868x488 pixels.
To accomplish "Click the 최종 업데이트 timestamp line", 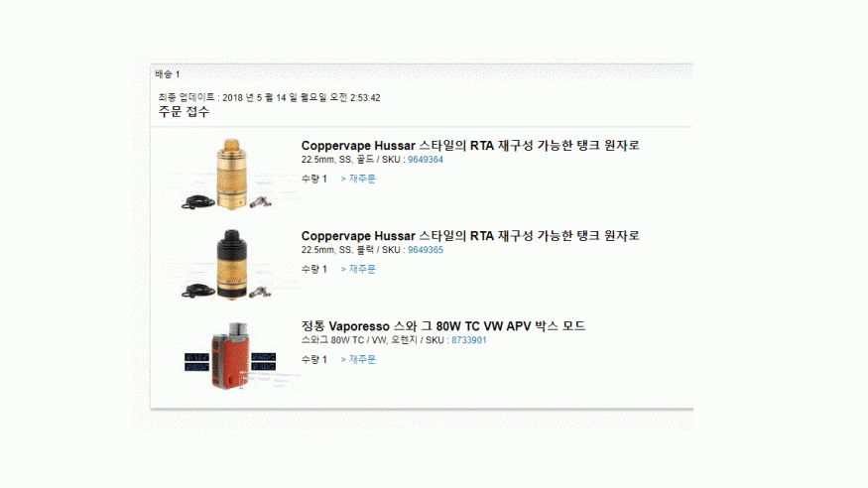I will [x=269, y=98].
